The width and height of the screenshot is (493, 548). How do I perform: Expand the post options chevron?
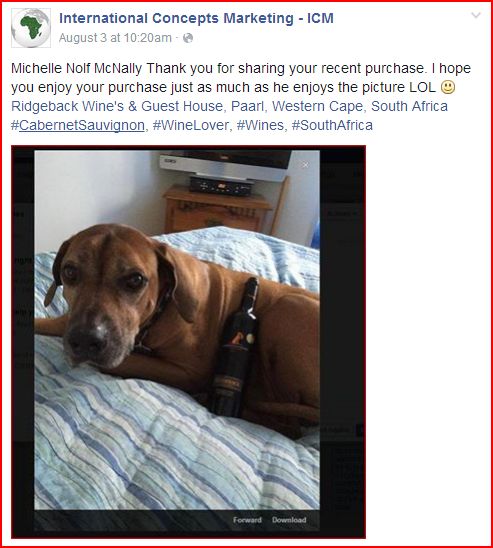click(x=476, y=15)
